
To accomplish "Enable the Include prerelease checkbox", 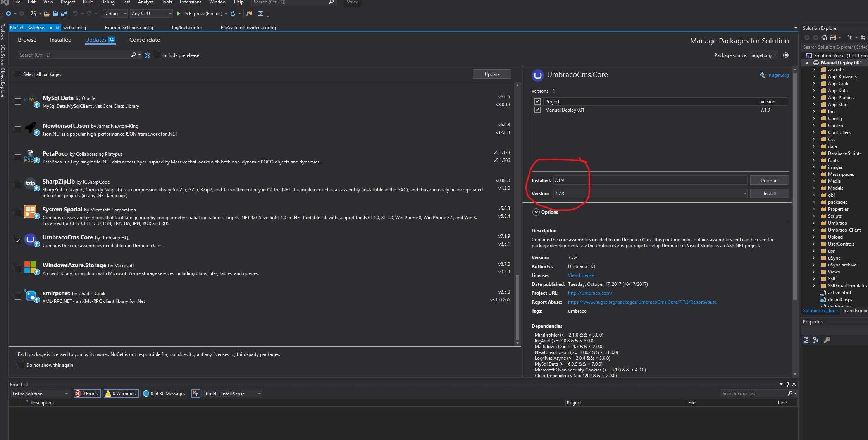I will (157, 55).
